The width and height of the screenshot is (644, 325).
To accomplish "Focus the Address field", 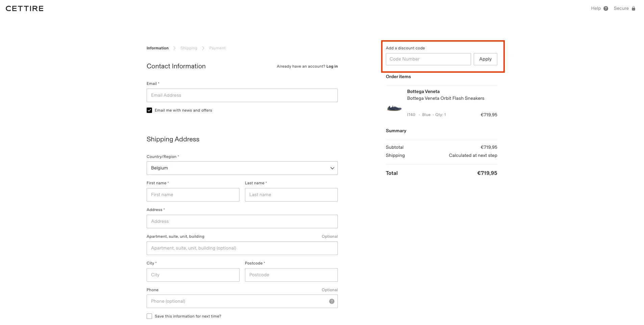I will (242, 222).
